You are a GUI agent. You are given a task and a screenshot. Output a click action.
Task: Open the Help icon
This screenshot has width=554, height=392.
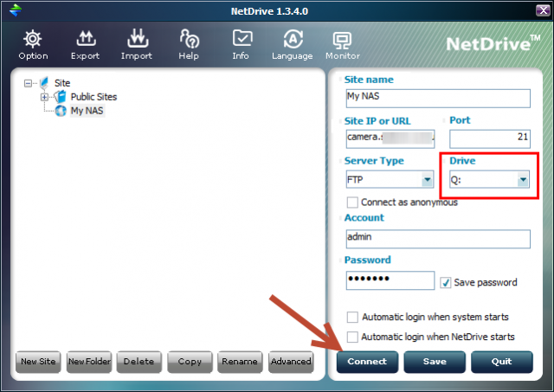coord(189,38)
